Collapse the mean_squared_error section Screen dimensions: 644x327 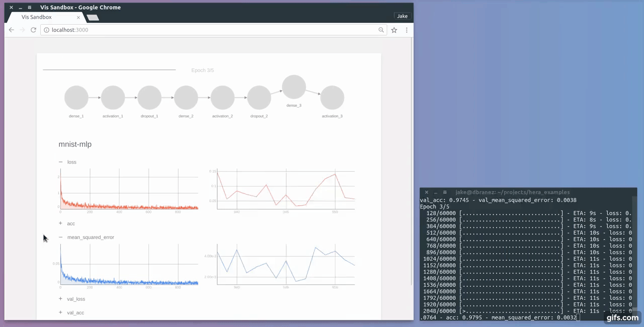[61, 237]
